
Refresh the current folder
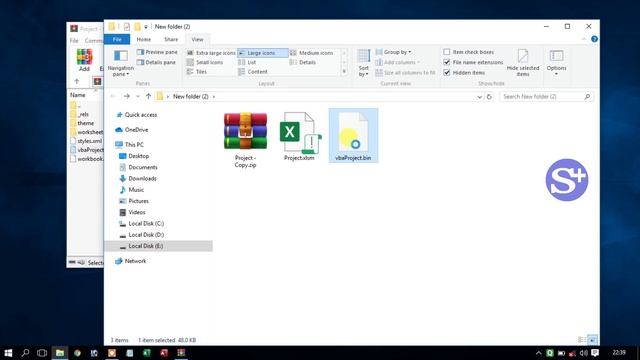click(489, 97)
